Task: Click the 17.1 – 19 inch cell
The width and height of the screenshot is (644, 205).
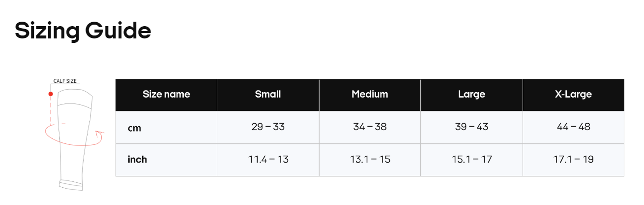Action: coord(573,160)
